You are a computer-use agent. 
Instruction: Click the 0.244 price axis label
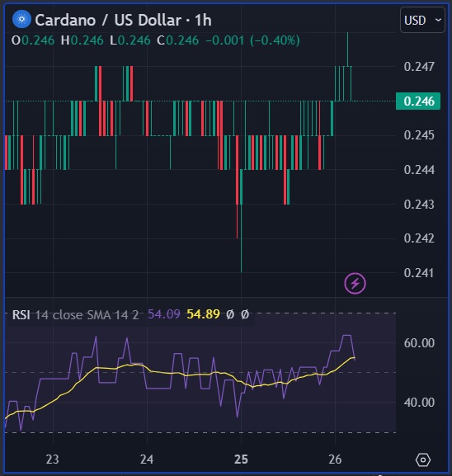(419, 170)
